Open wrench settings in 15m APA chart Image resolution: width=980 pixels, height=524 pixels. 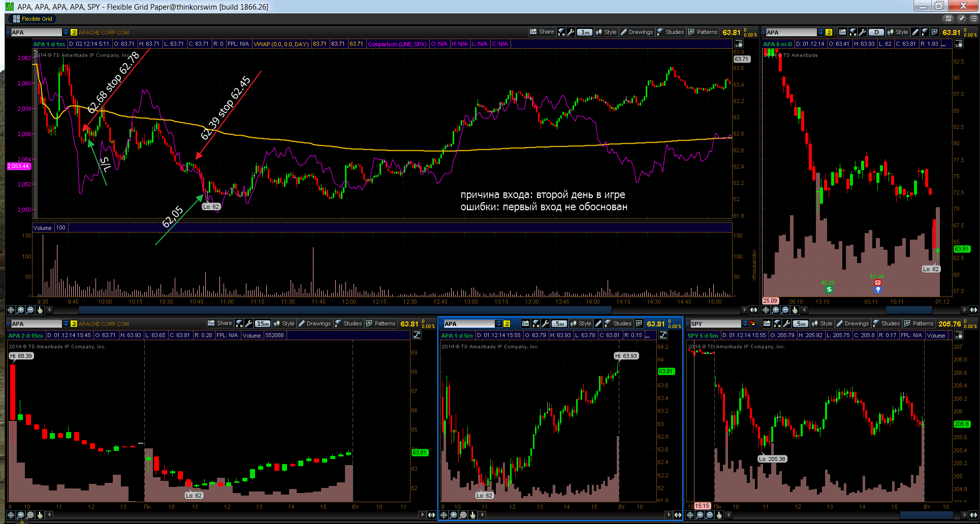coord(248,323)
